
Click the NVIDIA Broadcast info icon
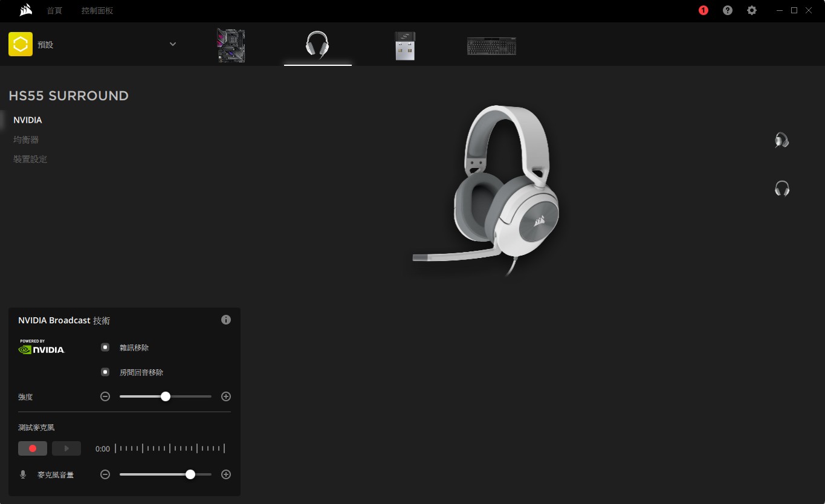pyautogui.click(x=226, y=320)
